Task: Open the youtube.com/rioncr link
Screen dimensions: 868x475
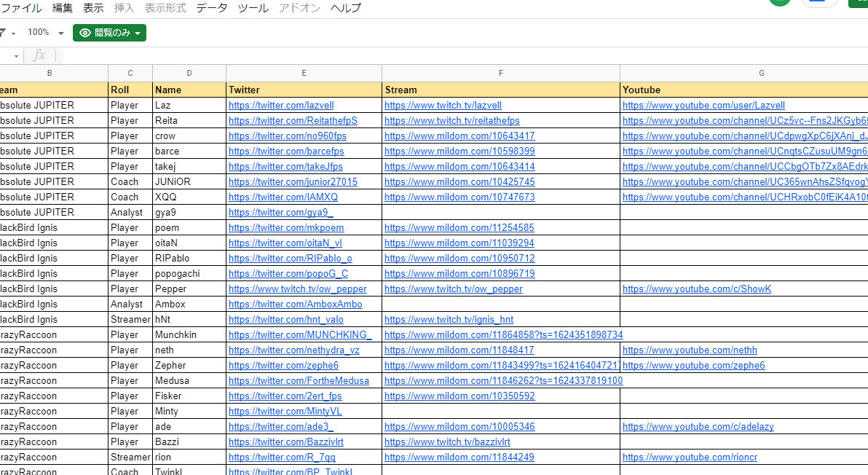Action: pyautogui.click(x=690, y=458)
